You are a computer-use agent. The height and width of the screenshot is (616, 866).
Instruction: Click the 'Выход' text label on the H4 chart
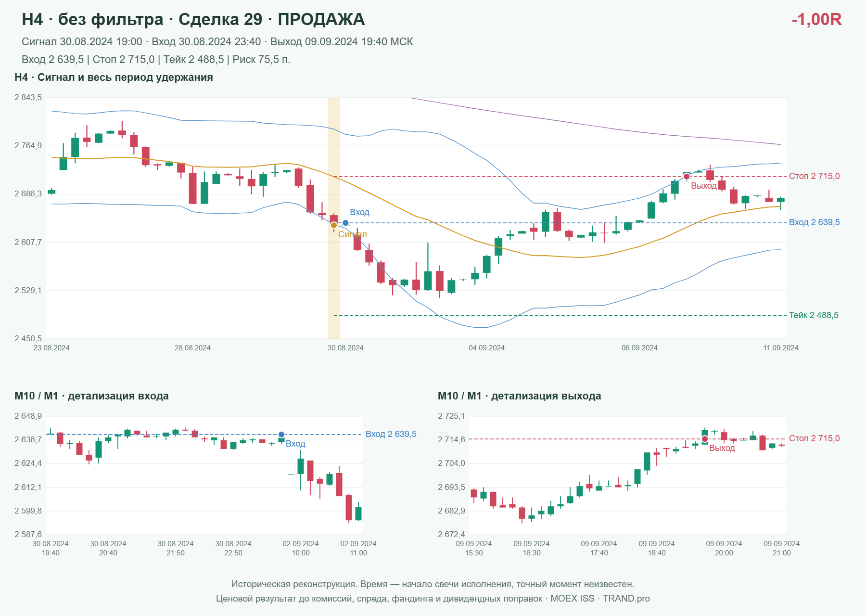(704, 186)
